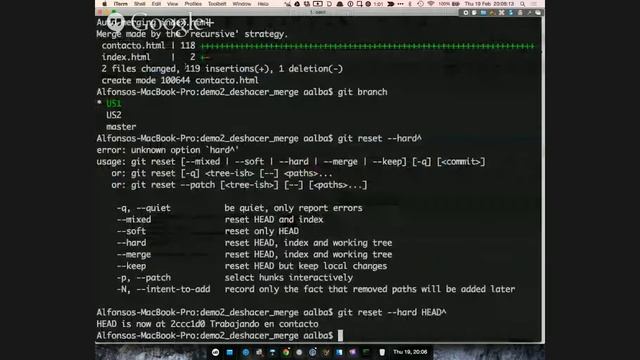The width and height of the screenshot is (640, 360).
Task: Click 'select hunks interactively' description
Action: (x=289, y=278)
